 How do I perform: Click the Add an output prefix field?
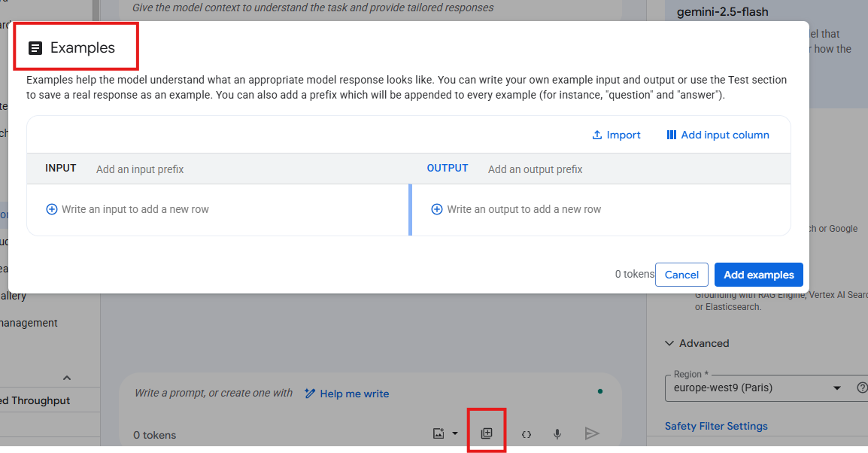pos(536,169)
